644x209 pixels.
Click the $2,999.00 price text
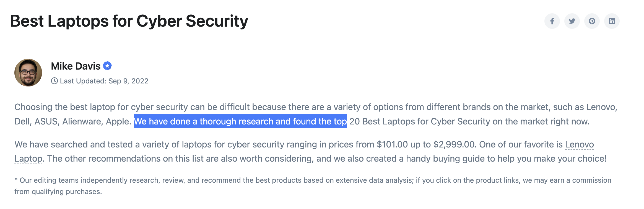[454, 144]
